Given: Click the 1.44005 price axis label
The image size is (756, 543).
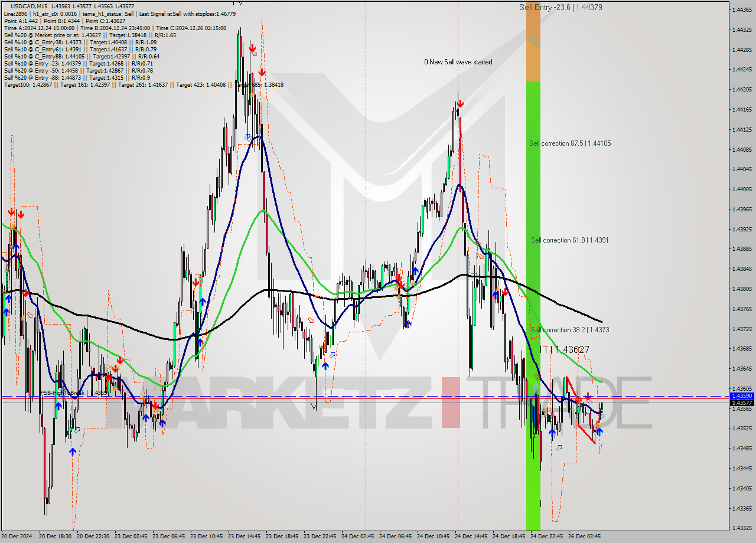Looking at the screenshot, I should click(x=742, y=189).
